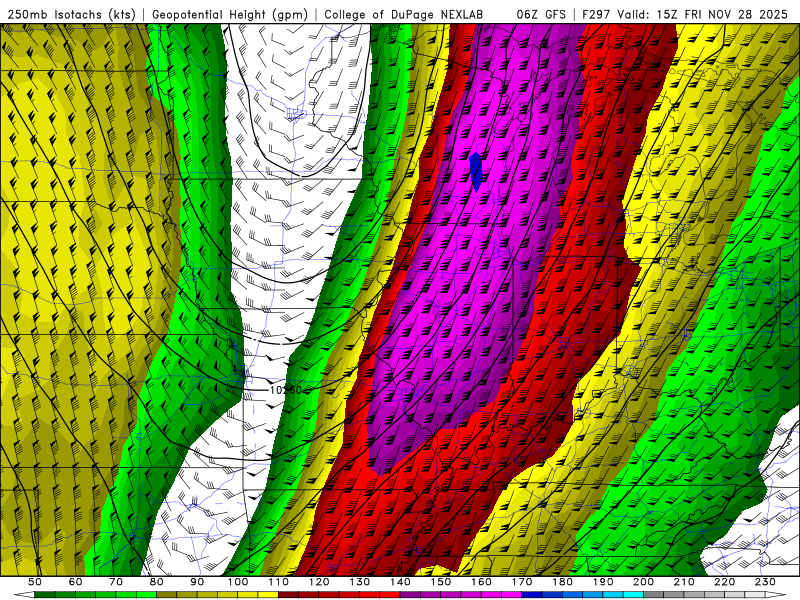Click the 50 value on the color scale

click(x=35, y=582)
